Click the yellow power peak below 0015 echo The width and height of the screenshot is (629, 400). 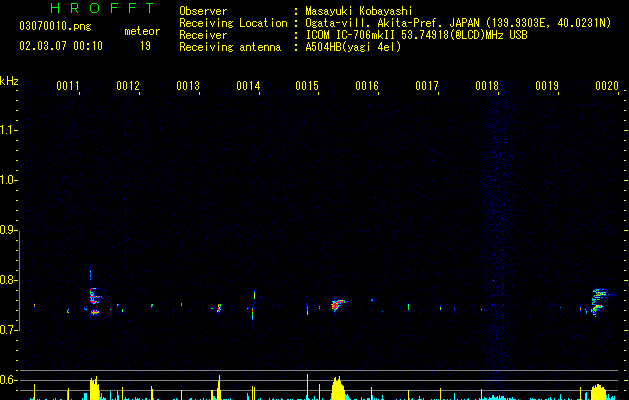pos(338,388)
